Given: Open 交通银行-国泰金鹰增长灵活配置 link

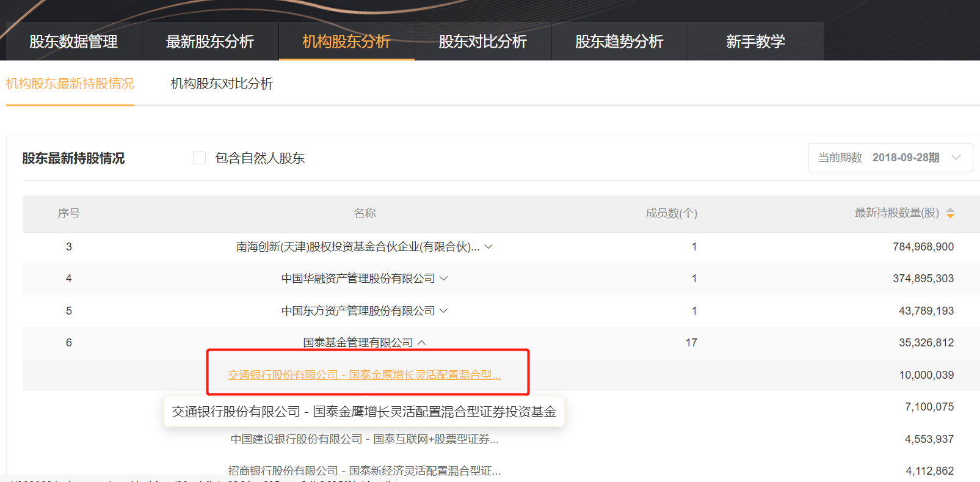Looking at the screenshot, I should [365, 375].
